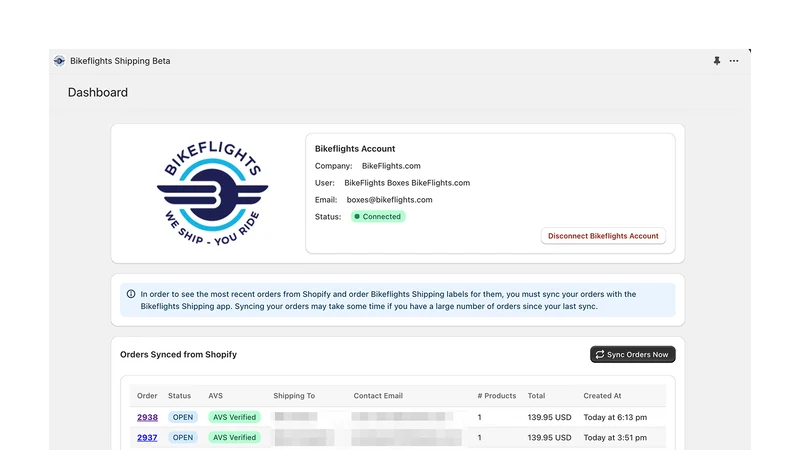Viewport: 800px width, 450px height.
Task: Select the Contact Email column header
Action: tap(378, 395)
